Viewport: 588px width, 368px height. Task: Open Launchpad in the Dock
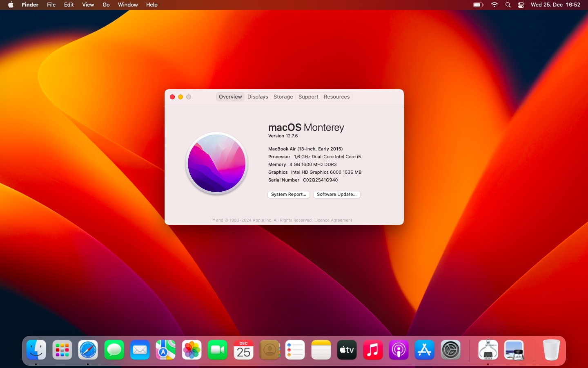coord(62,350)
